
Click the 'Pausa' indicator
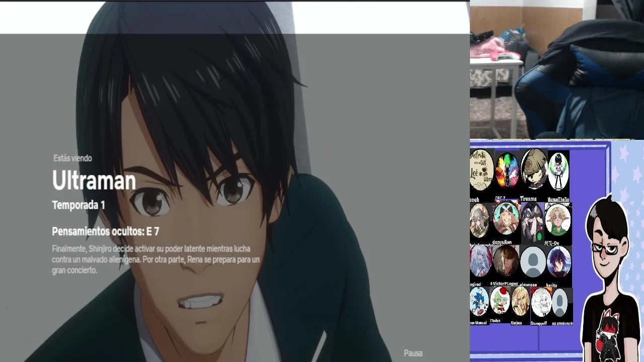point(413,353)
